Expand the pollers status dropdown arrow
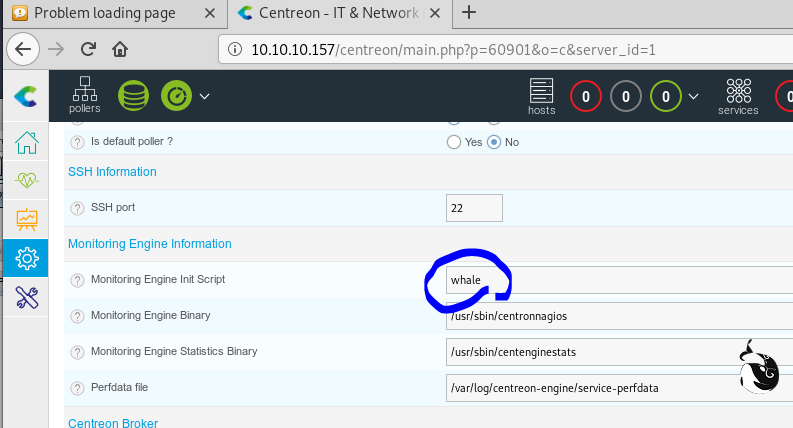 [205, 96]
